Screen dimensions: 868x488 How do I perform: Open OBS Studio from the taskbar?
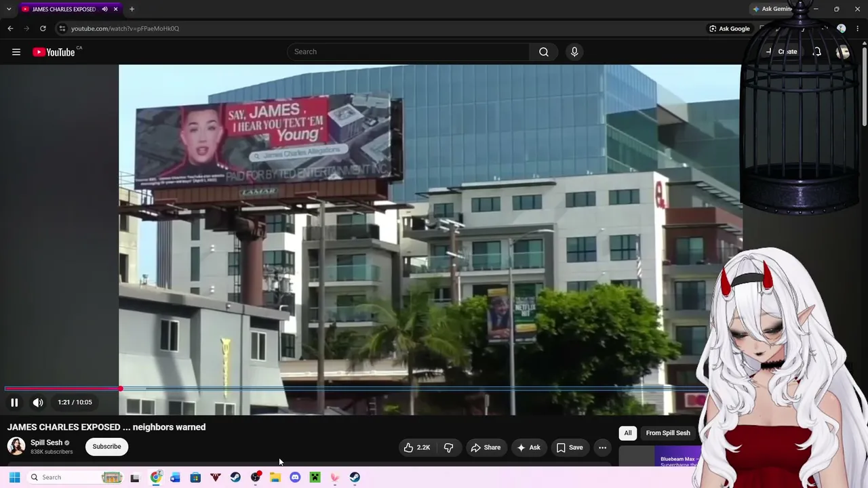coord(256,477)
